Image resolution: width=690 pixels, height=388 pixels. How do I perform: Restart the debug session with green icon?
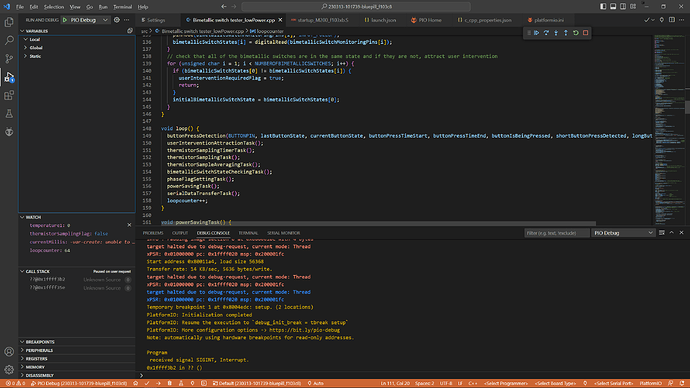(x=576, y=33)
